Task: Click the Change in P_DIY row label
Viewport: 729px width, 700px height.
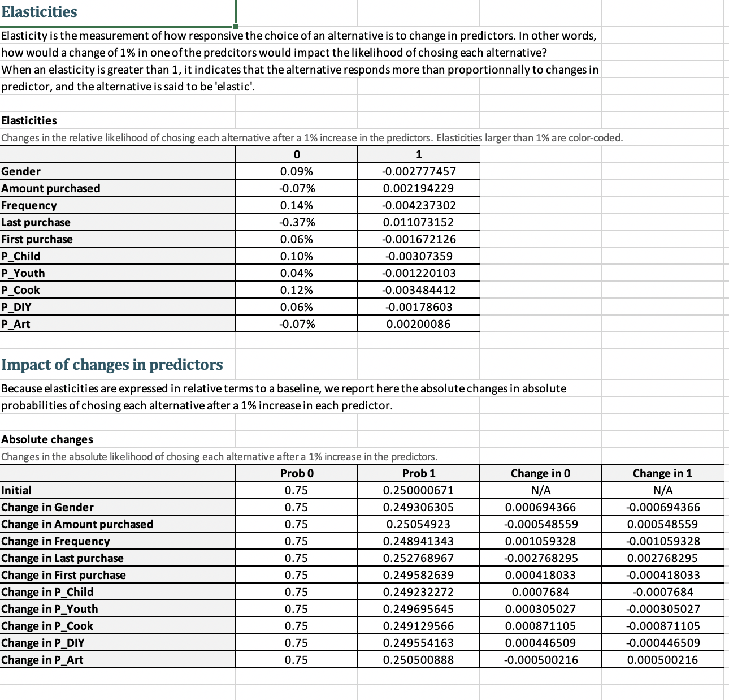Action: click(x=118, y=643)
